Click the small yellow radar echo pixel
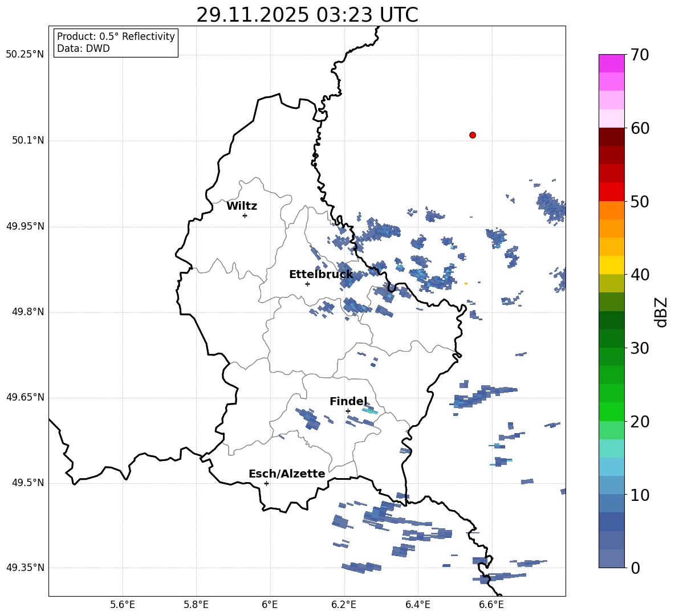This screenshot has height=616, width=675. [x=466, y=283]
